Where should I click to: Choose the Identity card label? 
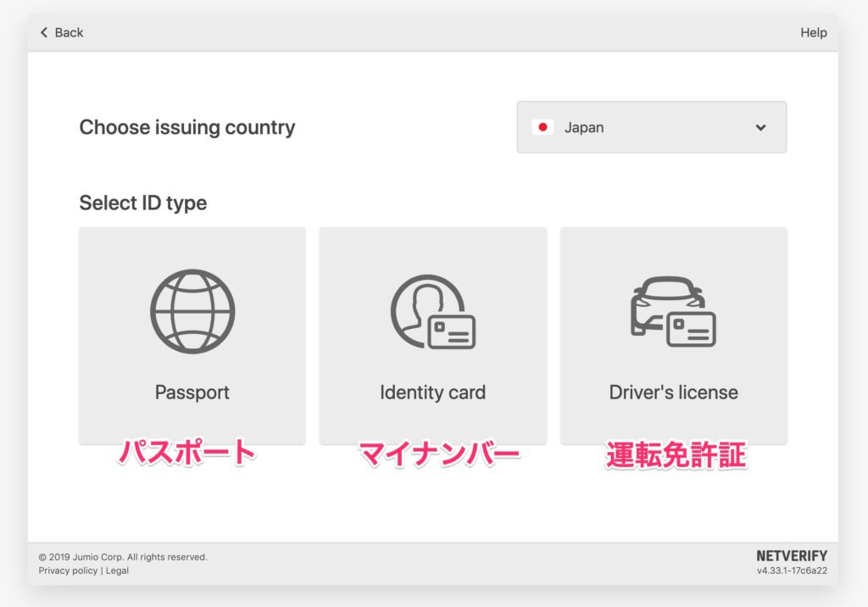pyautogui.click(x=432, y=393)
